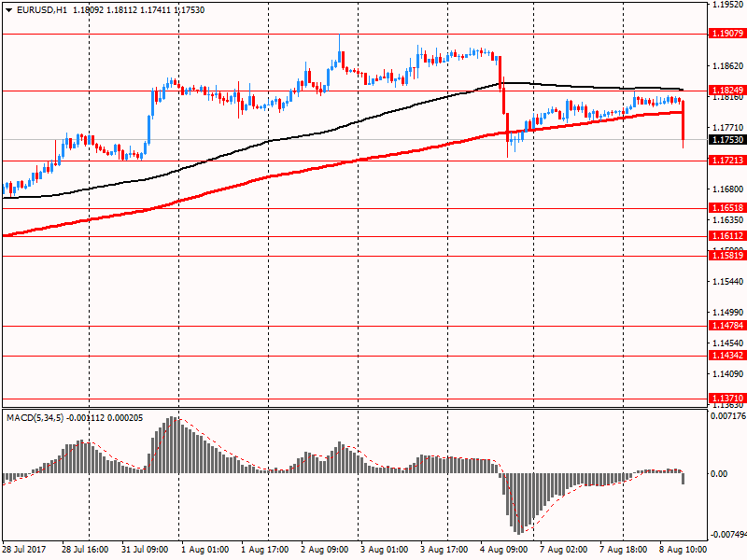Click the 7 Aug 18:00 time label
This screenshot has height=560, width=747.
pos(624,550)
